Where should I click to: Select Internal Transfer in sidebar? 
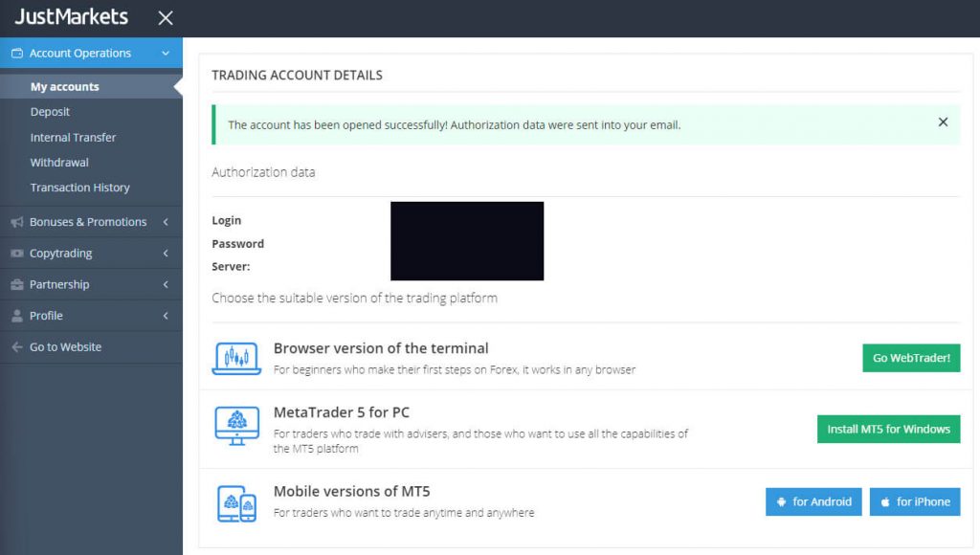pos(73,137)
